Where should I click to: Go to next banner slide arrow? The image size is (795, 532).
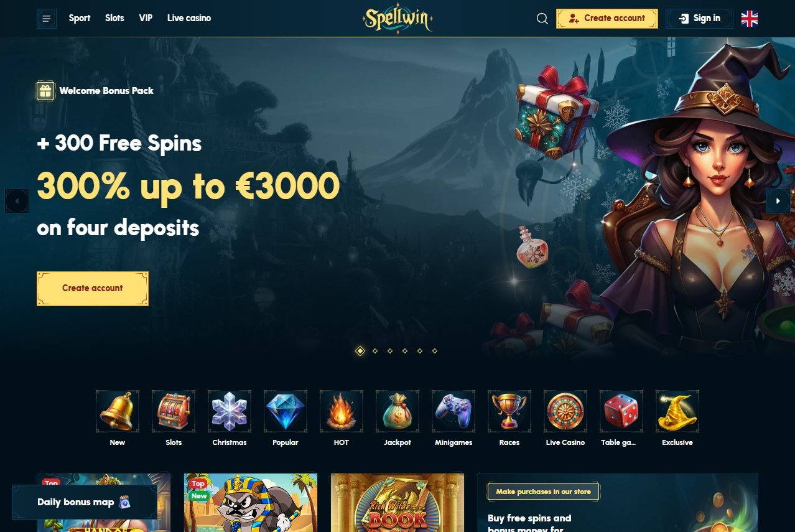point(778,201)
